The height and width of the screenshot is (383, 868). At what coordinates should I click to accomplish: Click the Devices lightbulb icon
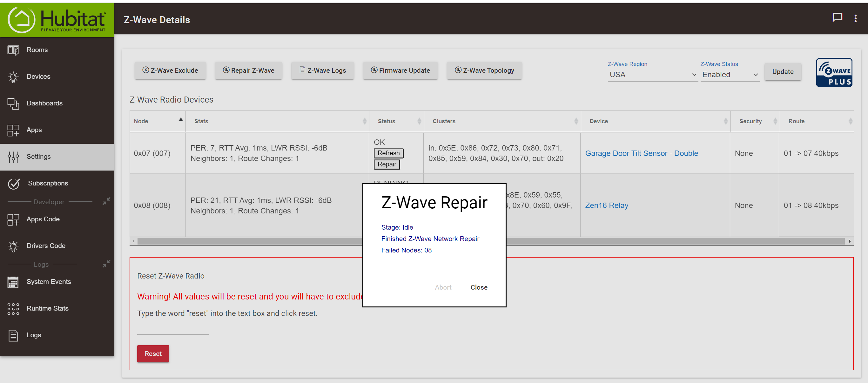click(13, 77)
